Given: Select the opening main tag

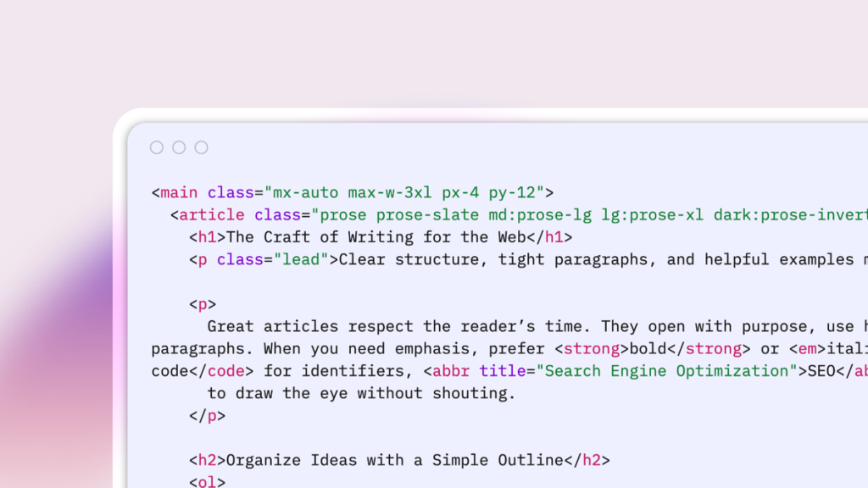Looking at the screenshot, I should [178, 192].
